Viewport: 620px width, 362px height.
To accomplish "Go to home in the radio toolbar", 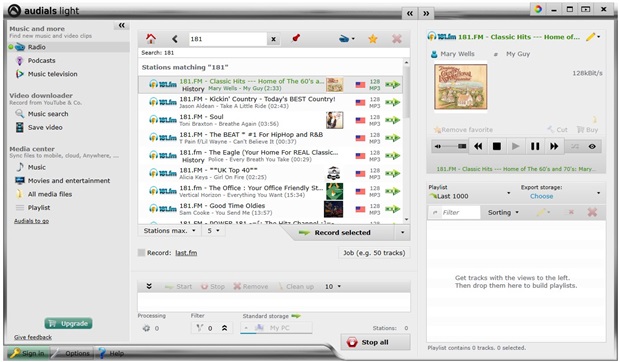I will 150,39.
